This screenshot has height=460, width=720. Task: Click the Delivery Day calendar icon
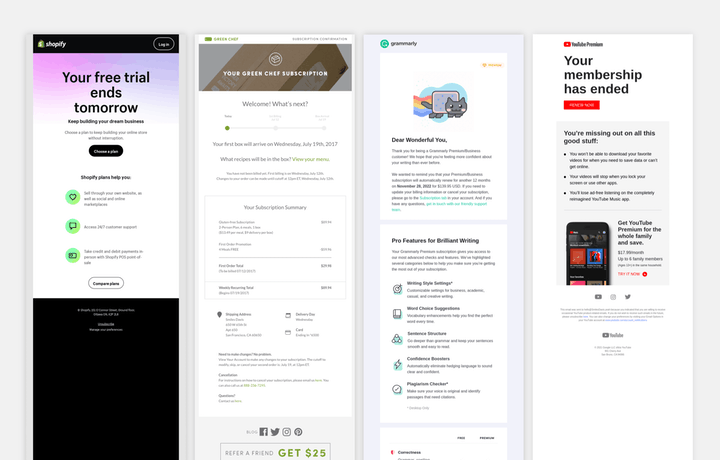[x=288, y=315]
